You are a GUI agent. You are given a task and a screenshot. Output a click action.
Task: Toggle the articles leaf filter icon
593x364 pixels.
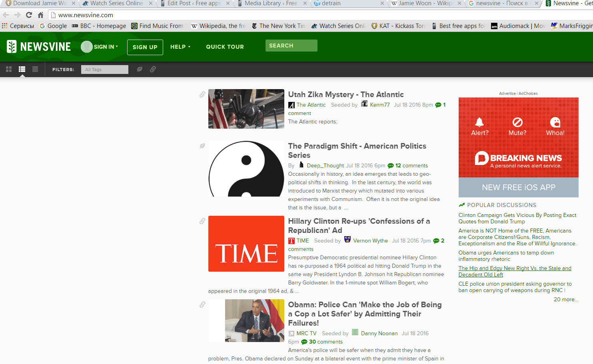click(140, 69)
